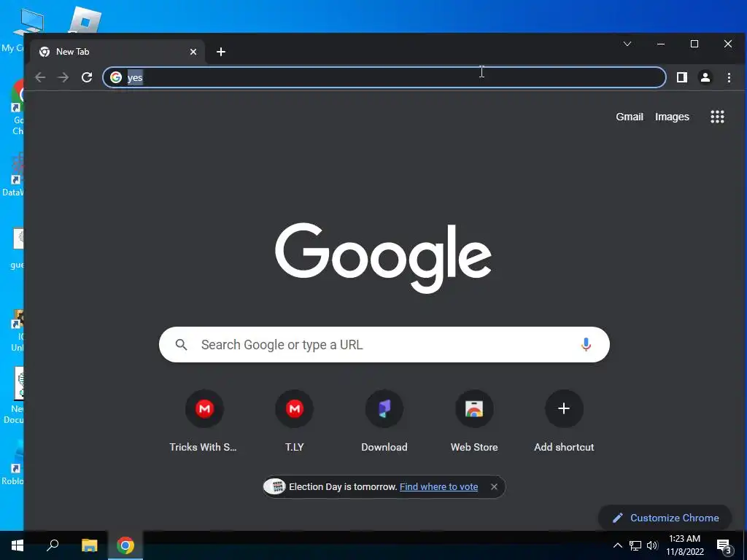Open the T.LY shortcut tile

point(295,421)
